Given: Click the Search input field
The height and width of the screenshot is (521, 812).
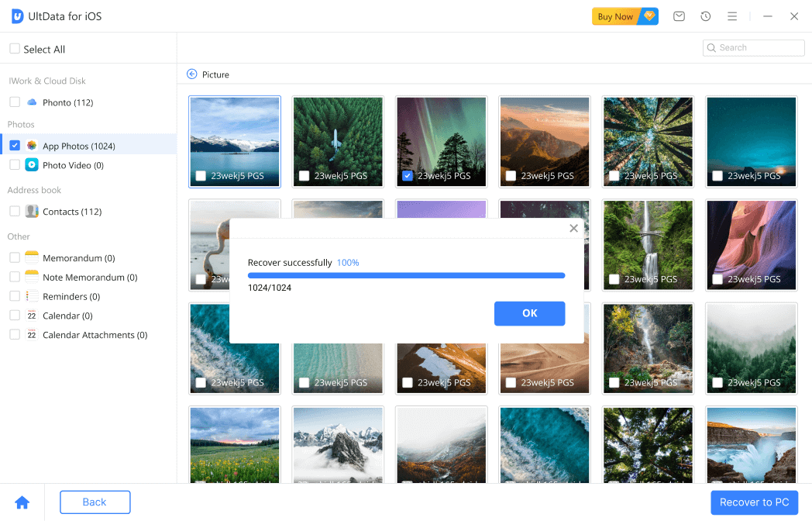Looking at the screenshot, I should [x=753, y=47].
